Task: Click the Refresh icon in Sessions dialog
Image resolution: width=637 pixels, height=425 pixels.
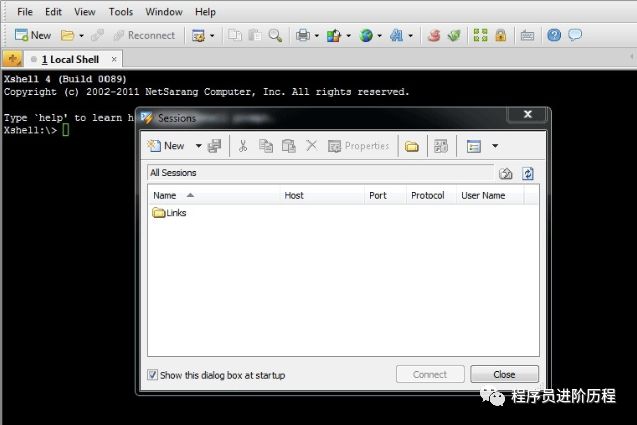Action: [x=528, y=173]
